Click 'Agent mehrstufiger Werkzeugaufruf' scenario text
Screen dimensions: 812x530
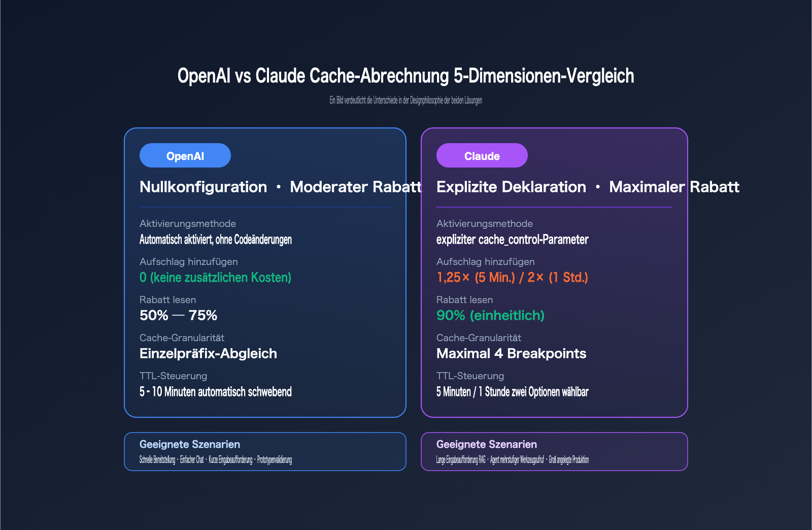[x=517, y=460]
